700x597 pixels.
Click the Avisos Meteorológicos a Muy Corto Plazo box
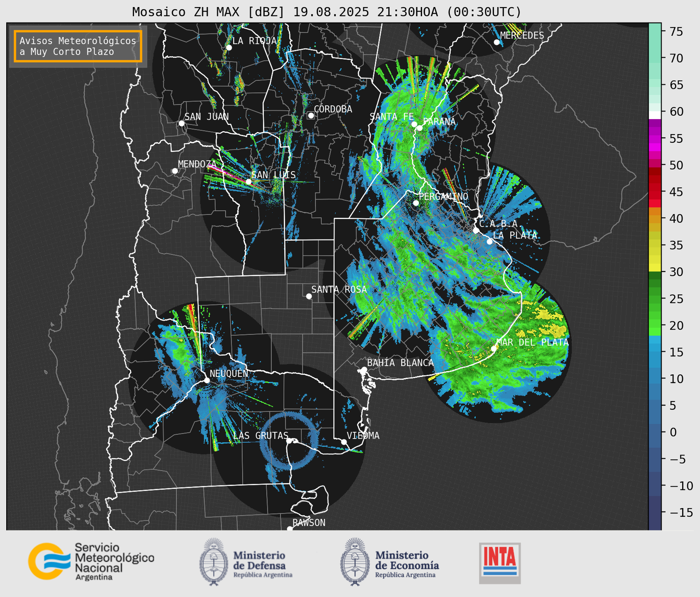click(x=78, y=46)
